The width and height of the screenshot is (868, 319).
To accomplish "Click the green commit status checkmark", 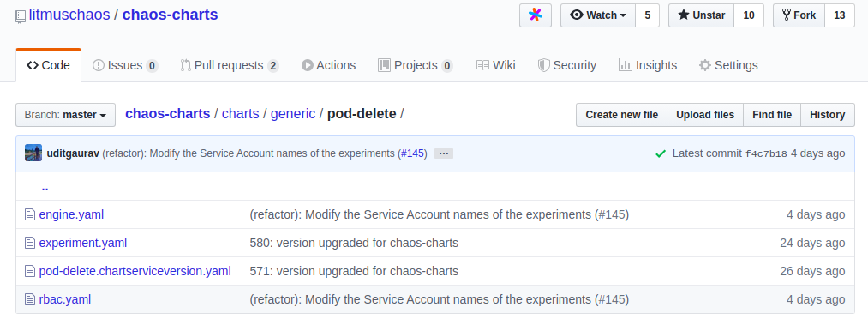I will [x=661, y=153].
